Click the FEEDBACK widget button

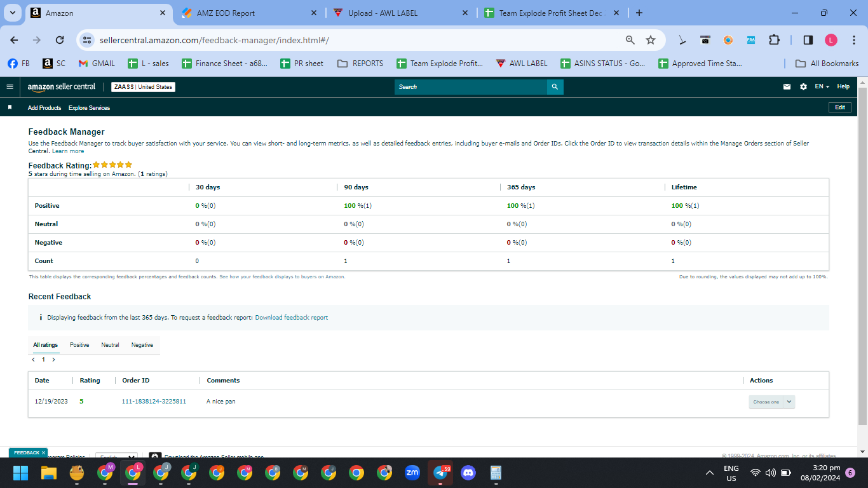(26, 453)
